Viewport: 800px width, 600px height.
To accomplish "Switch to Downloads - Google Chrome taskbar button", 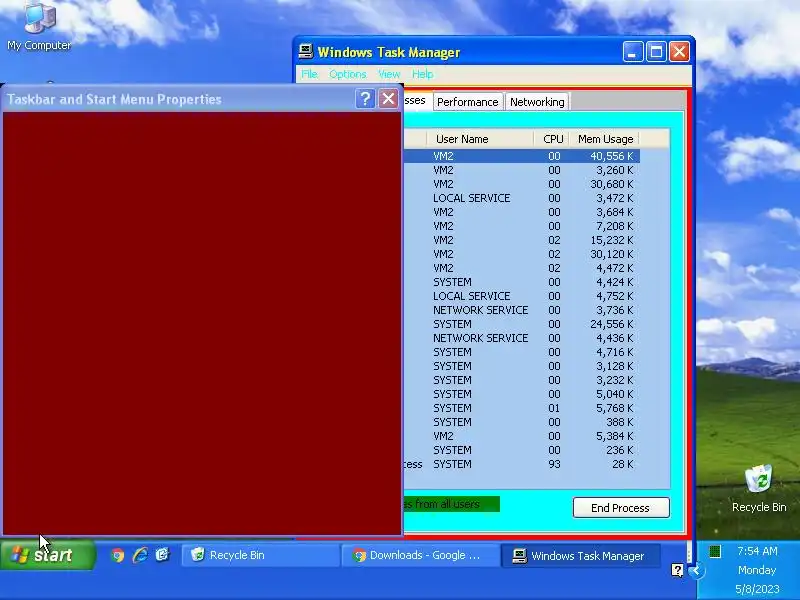I will (x=420, y=555).
